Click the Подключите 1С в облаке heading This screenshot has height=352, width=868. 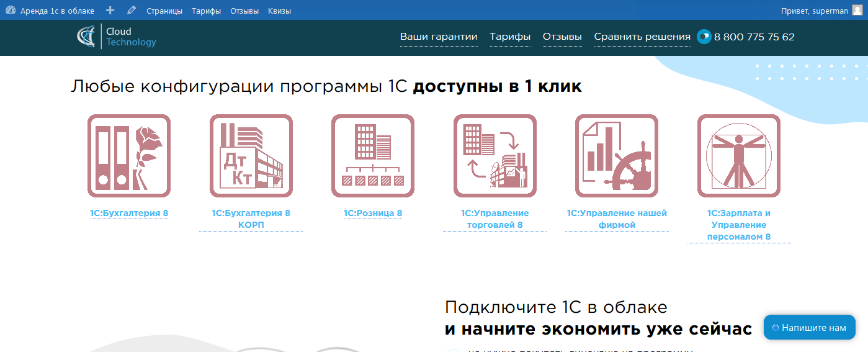coord(556,307)
